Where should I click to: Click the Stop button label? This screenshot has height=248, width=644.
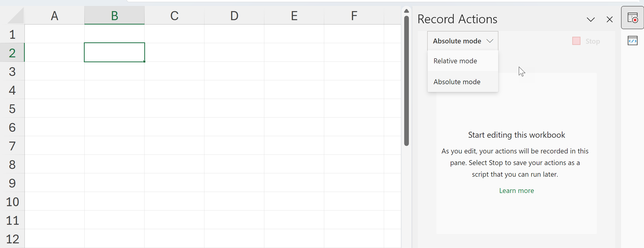592,41
